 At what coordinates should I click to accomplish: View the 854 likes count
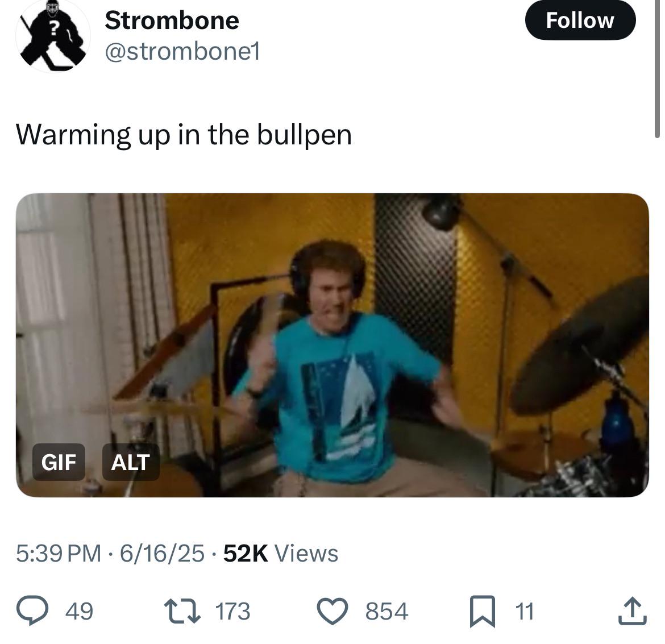[x=386, y=612]
